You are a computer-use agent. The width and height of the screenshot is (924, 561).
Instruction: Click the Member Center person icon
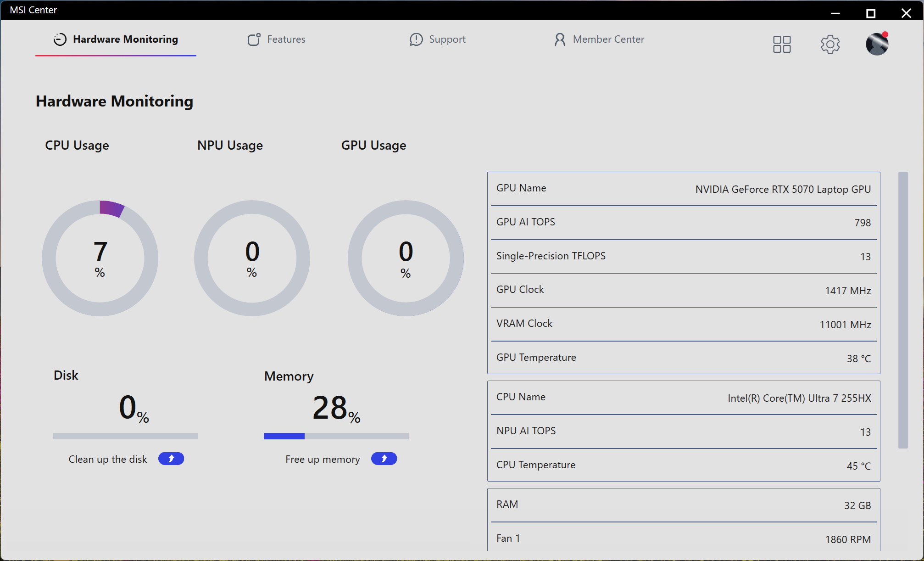click(x=560, y=39)
